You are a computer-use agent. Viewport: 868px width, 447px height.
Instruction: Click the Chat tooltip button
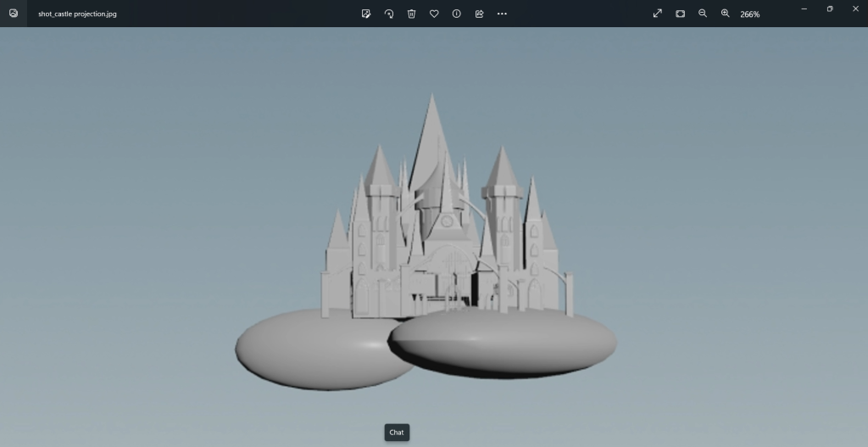coord(397,433)
